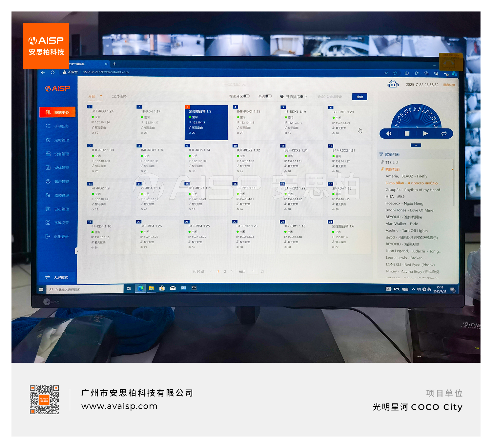Select song Bodhi Jones - Love Of Mine
This screenshot has height=448, width=492.
(409, 210)
